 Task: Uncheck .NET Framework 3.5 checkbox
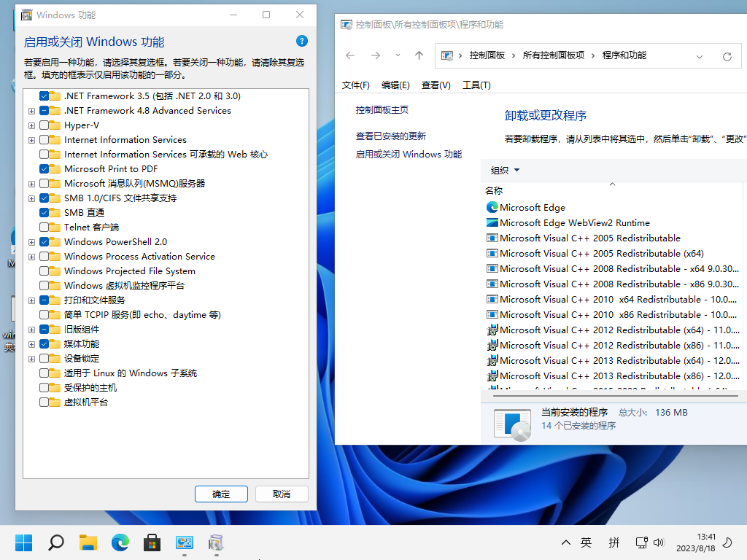point(44,96)
